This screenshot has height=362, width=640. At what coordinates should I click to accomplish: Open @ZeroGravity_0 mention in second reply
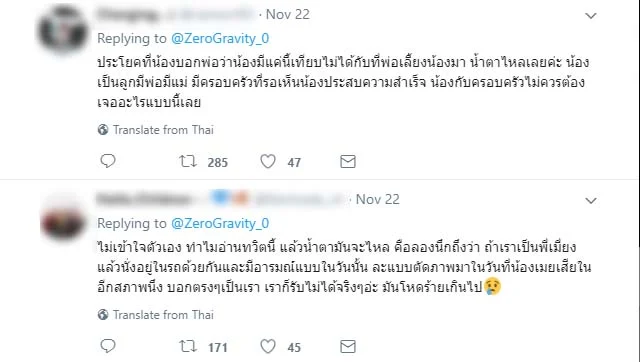[x=220, y=223]
